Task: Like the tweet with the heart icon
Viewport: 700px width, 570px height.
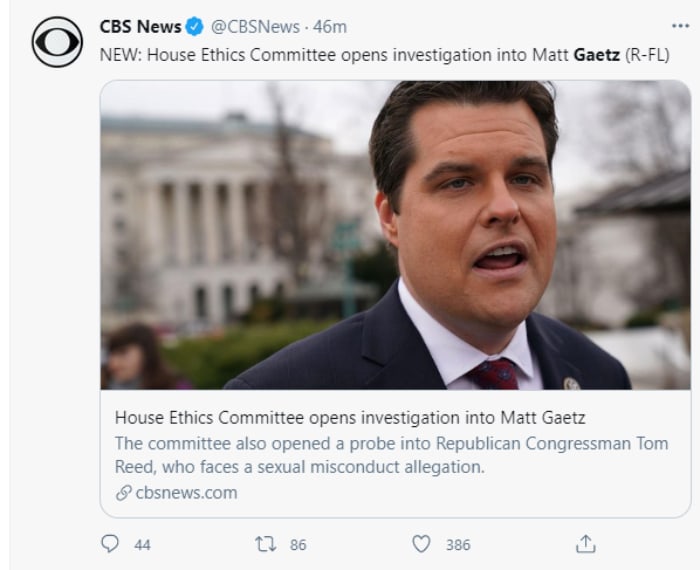Action: (422, 543)
